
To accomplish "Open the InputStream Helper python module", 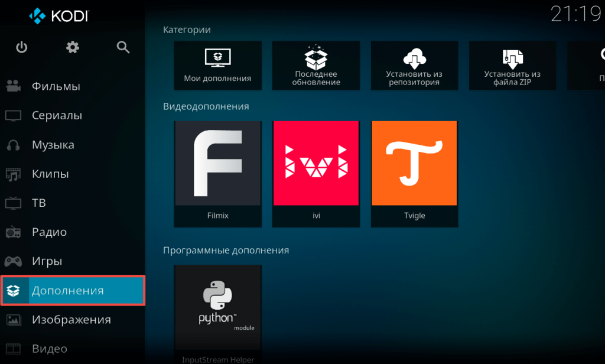I will (217, 313).
